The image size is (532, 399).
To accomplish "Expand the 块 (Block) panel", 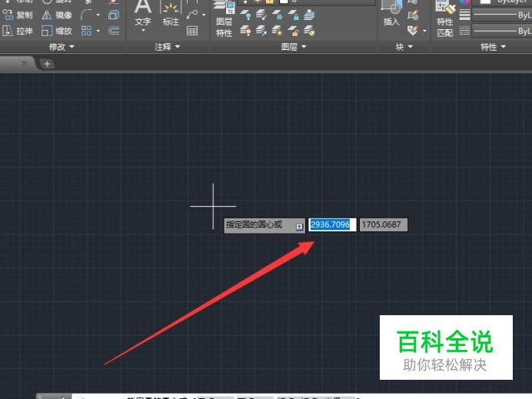I will [x=404, y=47].
